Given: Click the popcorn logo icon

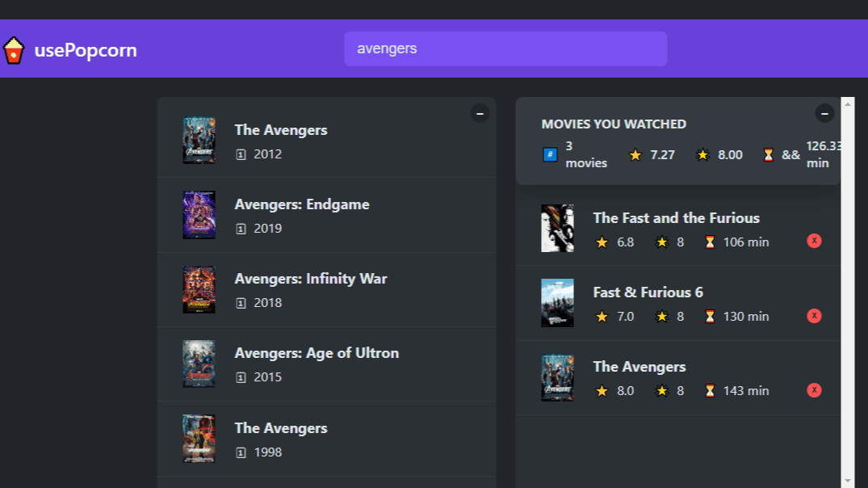Looking at the screenshot, I should coord(13,50).
